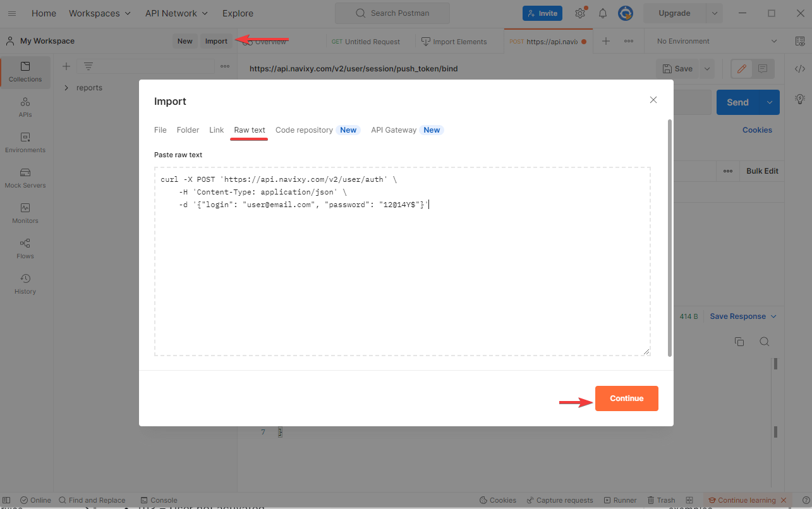The width and height of the screenshot is (812, 509).
Task: Open the Trash in status bar
Action: (x=660, y=500)
